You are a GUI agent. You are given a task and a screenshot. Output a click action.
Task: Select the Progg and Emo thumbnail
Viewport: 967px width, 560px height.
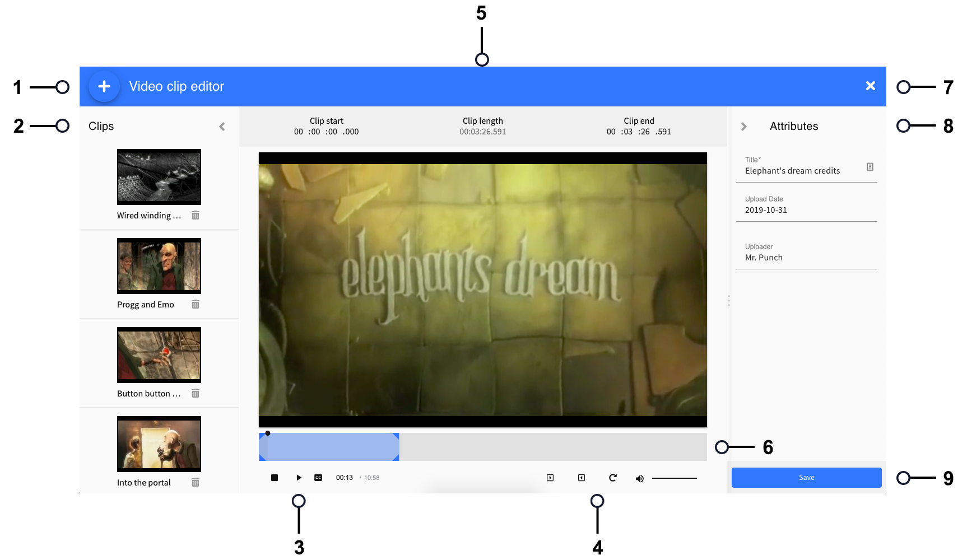[159, 266]
